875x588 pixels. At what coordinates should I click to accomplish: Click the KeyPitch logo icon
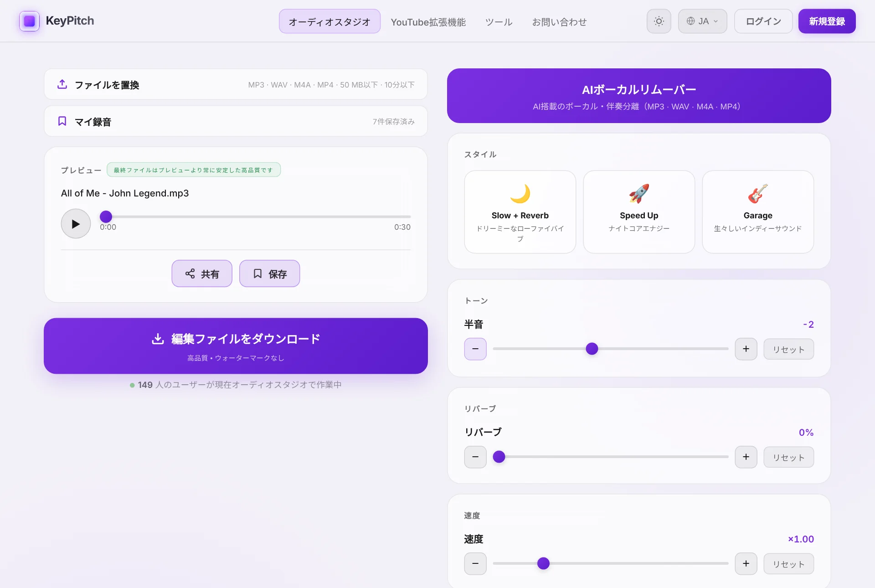(x=29, y=21)
